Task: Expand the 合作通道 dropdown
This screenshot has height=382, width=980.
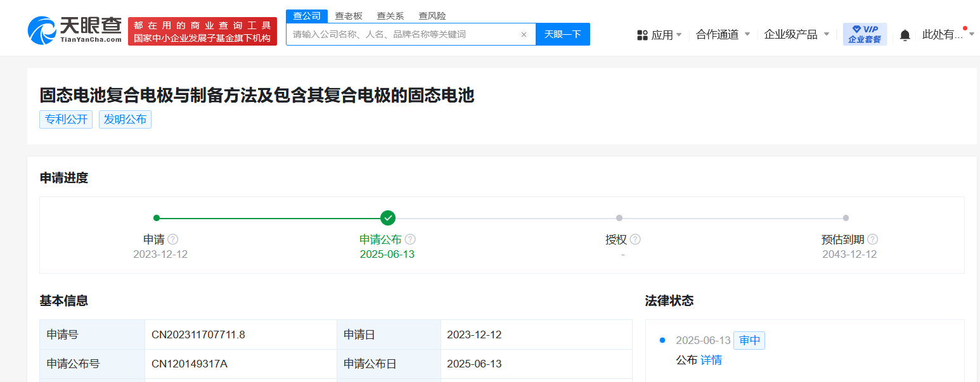Action: point(723,34)
